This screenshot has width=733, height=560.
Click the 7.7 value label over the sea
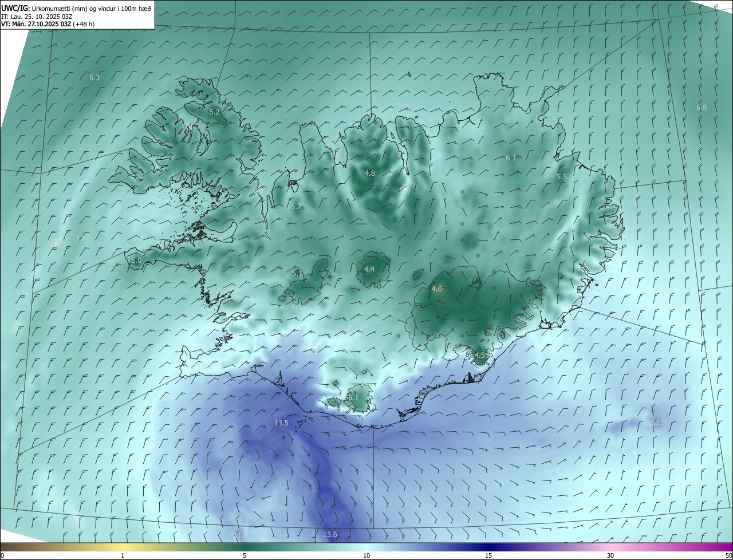(80, 238)
